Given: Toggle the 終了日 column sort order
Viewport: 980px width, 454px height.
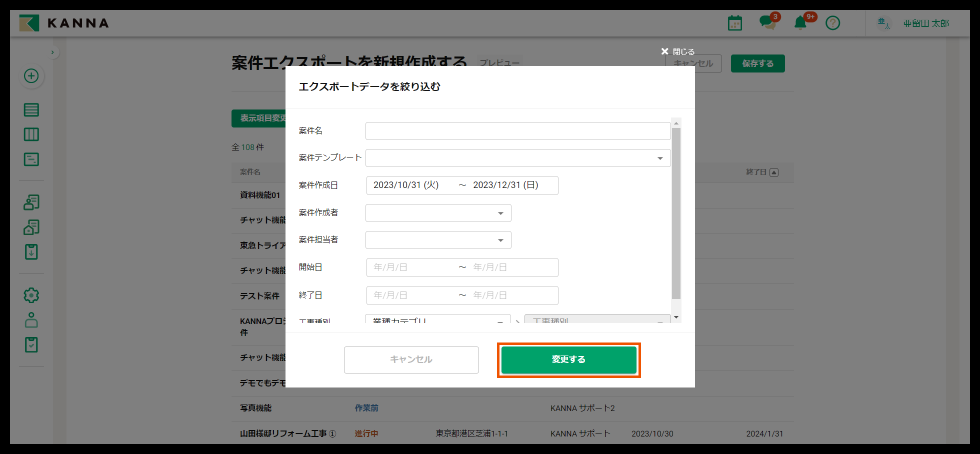Looking at the screenshot, I should coord(774,172).
